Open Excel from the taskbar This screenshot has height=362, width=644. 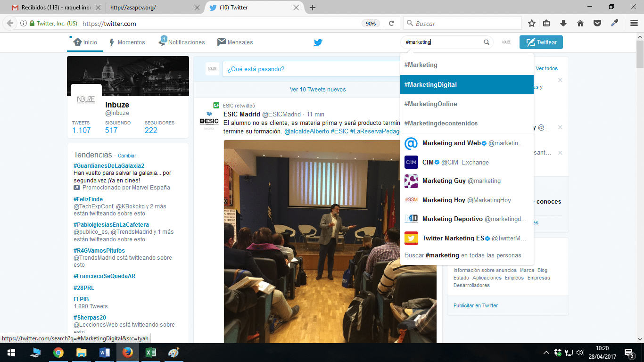pos(151,353)
